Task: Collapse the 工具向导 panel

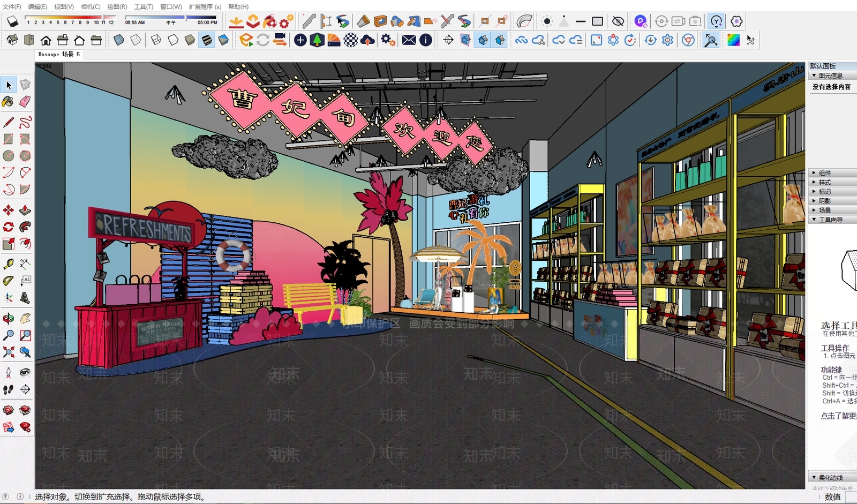Action: click(832, 220)
